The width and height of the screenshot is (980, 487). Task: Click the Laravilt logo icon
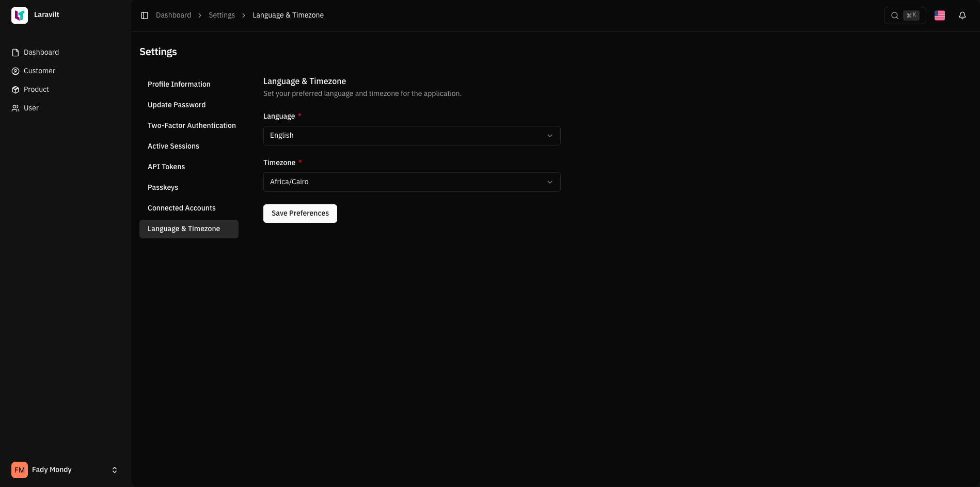click(20, 15)
